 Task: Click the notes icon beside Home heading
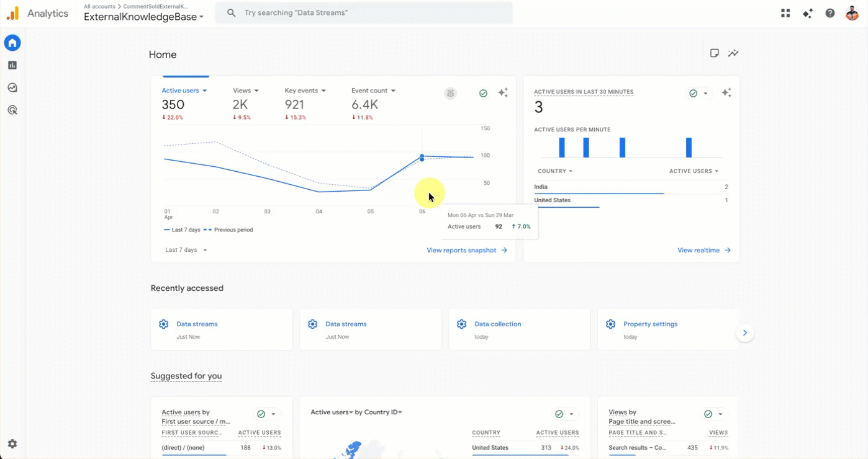coord(715,53)
